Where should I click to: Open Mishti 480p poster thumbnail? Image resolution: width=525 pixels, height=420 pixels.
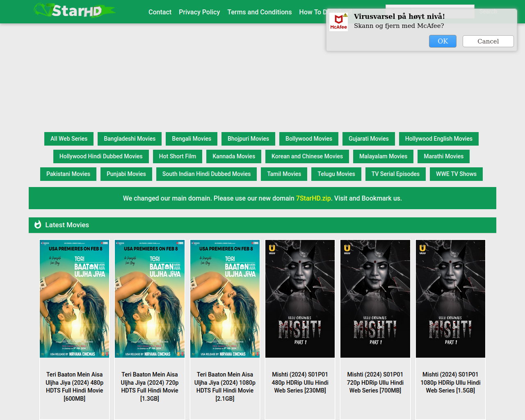click(300, 299)
